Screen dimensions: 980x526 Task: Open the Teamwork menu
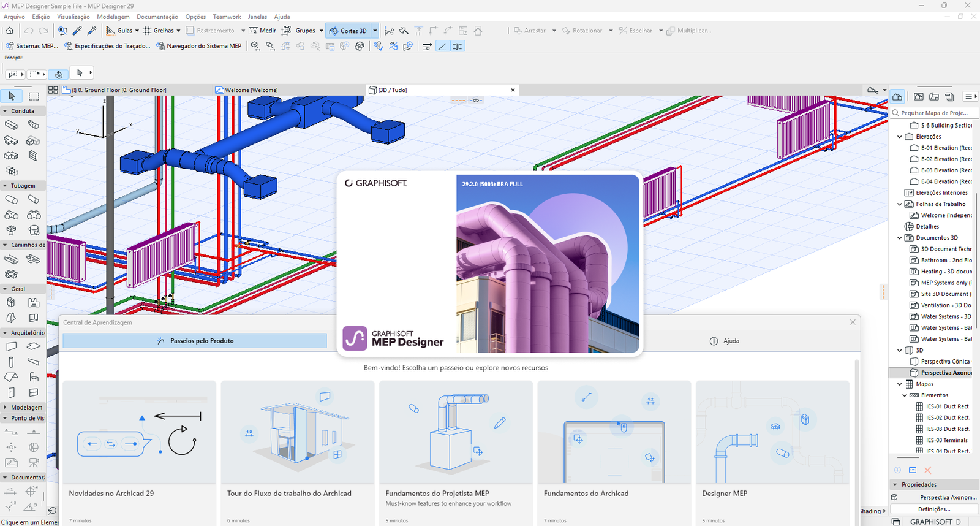(227, 17)
